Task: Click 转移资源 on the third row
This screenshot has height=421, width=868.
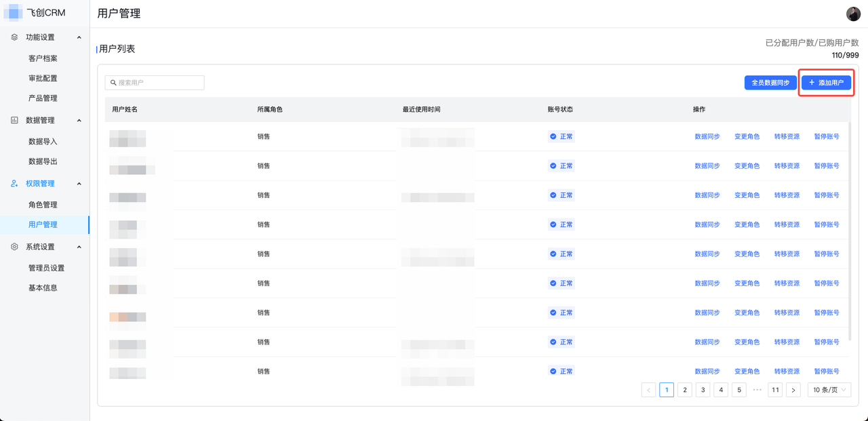Action: point(787,195)
